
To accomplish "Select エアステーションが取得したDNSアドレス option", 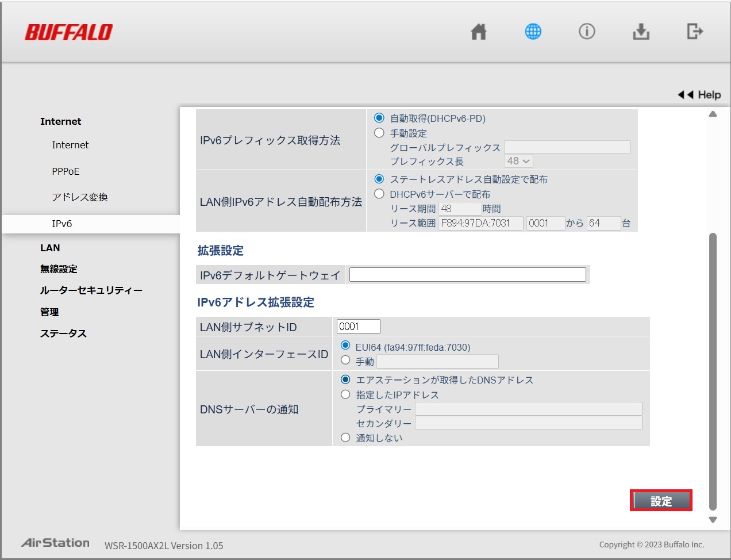I will click(x=345, y=379).
